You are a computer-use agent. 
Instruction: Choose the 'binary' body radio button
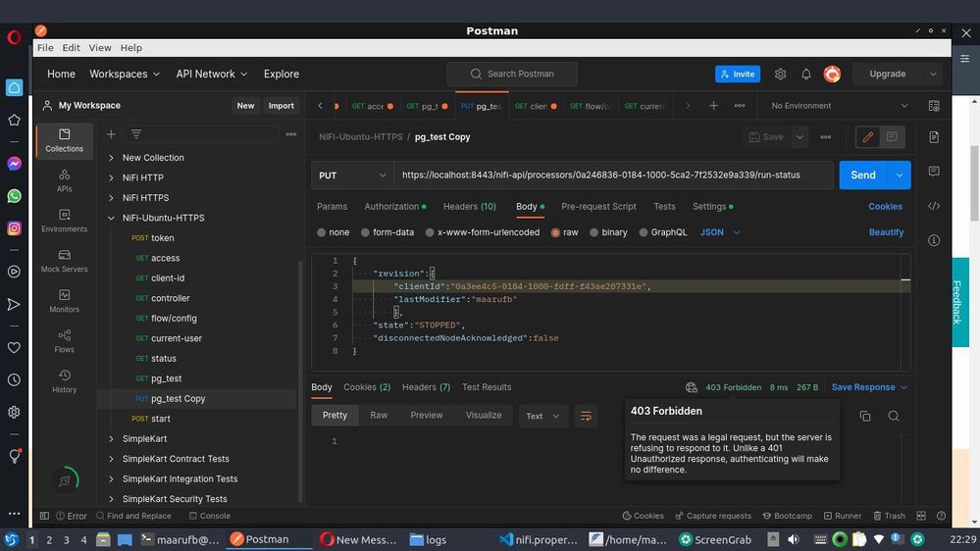594,232
